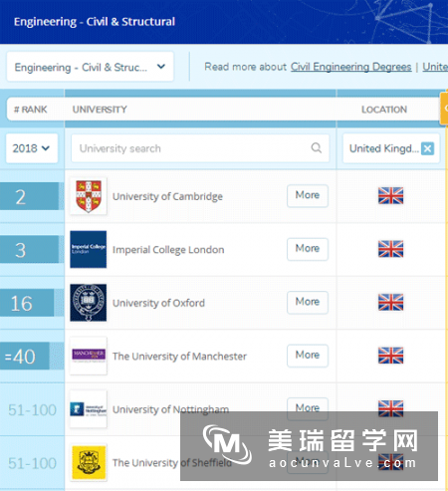Open the United Kingd... location filter box
The height and width of the screenshot is (491, 448).
pos(391,148)
